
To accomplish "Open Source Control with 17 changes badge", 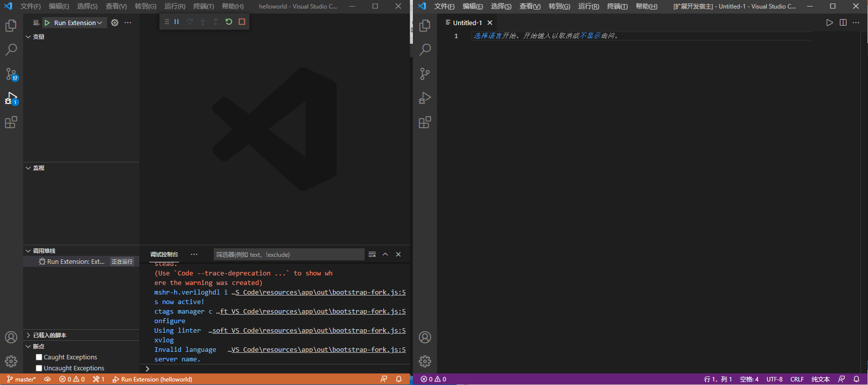I will click(x=11, y=74).
